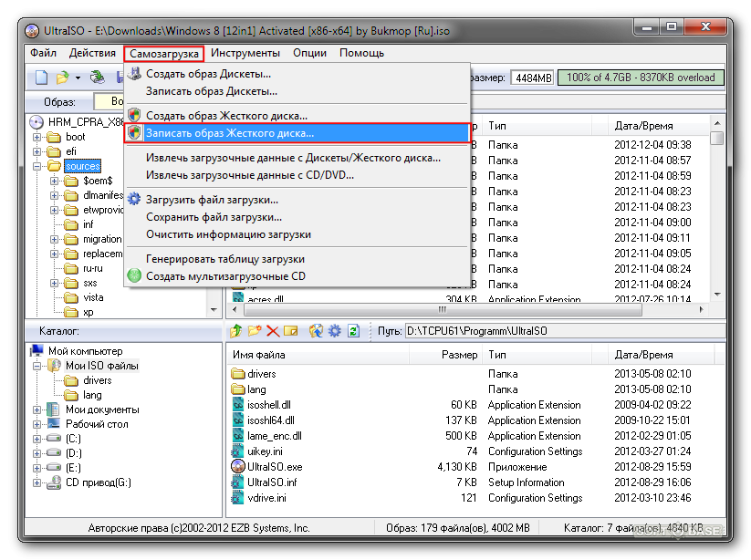Viewport: 751px width, 560px height.
Task: Click shield icon of Создать образ Жесткого диска
Action: [134, 115]
